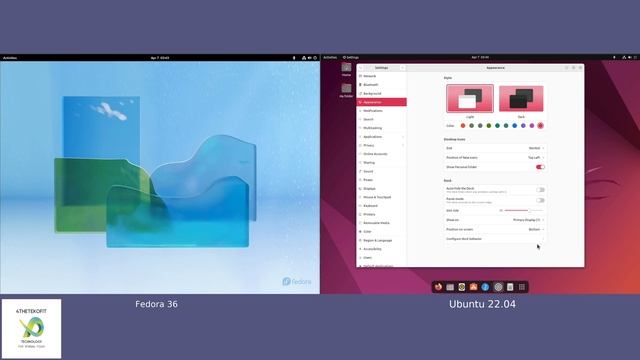Open Firefox from the Ubuntu dock
This screenshot has height=360, width=640.
[x=438, y=287]
